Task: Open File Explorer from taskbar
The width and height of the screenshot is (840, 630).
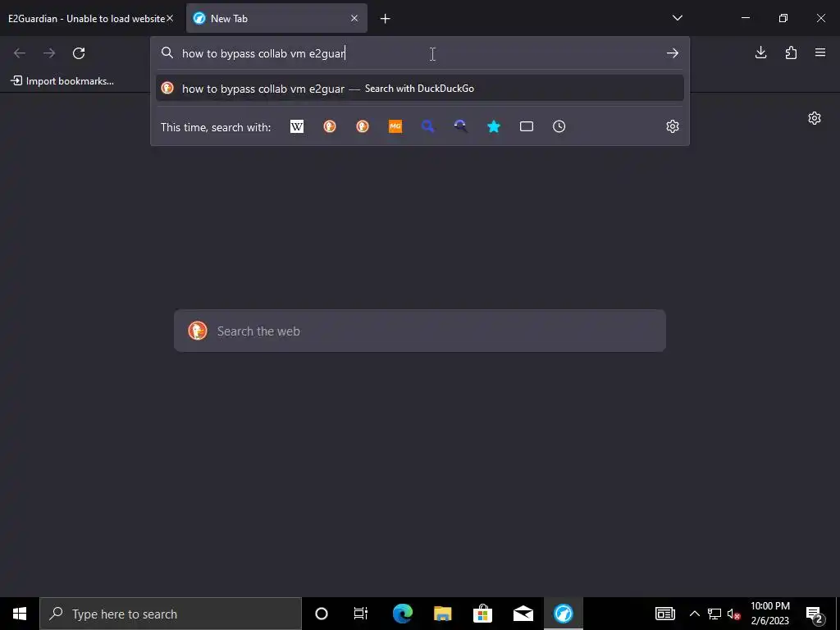Action: click(x=442, y=614)
